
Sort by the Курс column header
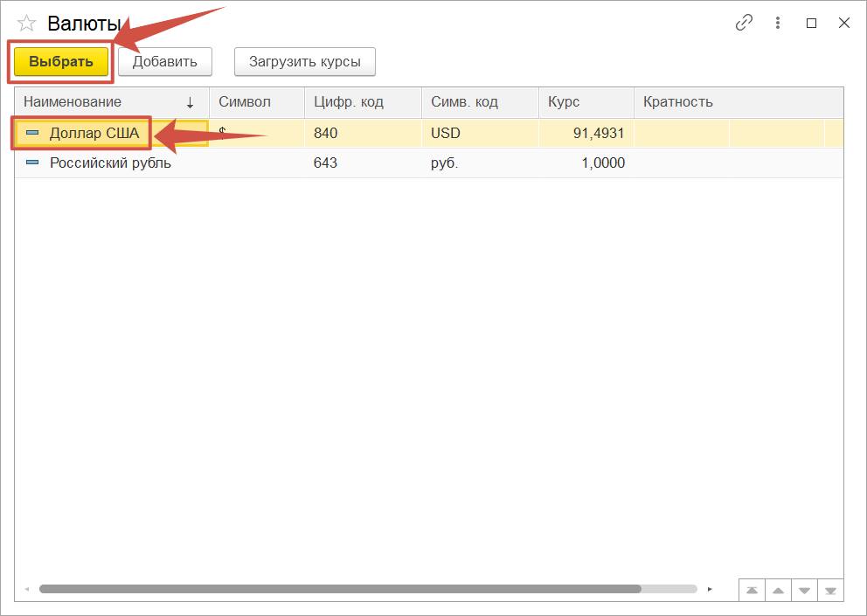coord(564,102)
